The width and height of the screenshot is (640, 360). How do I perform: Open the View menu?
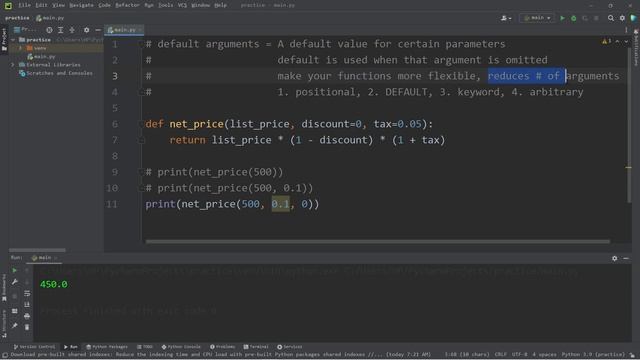pyautogui.click(x=59, y=5)
